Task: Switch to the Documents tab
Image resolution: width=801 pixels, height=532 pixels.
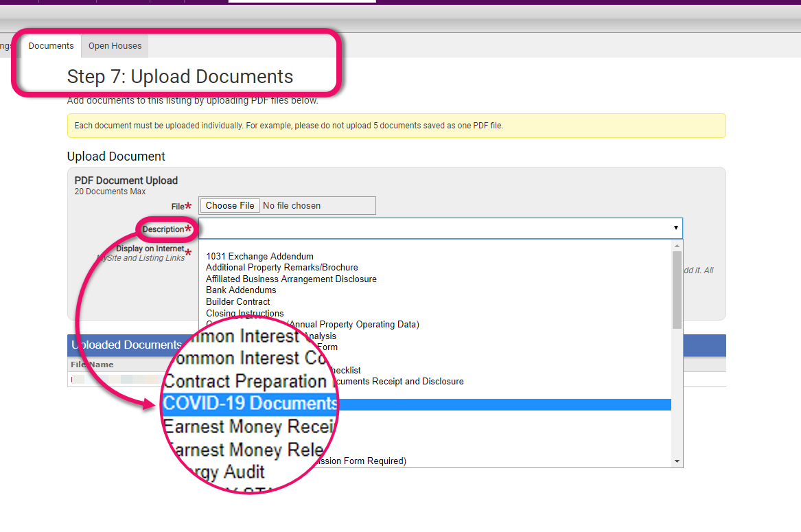Action: tap(51, 46)
